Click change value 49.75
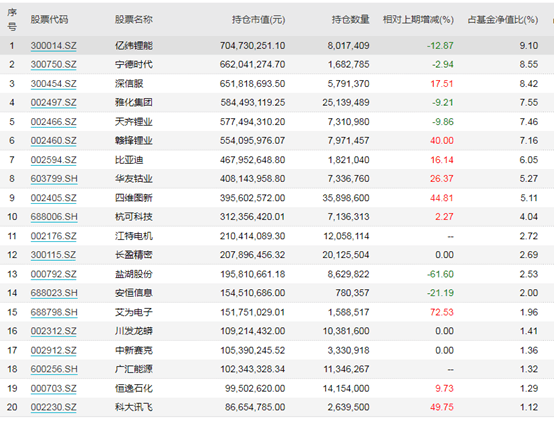Viewport: 554px width, 423px height. (442, 407)
